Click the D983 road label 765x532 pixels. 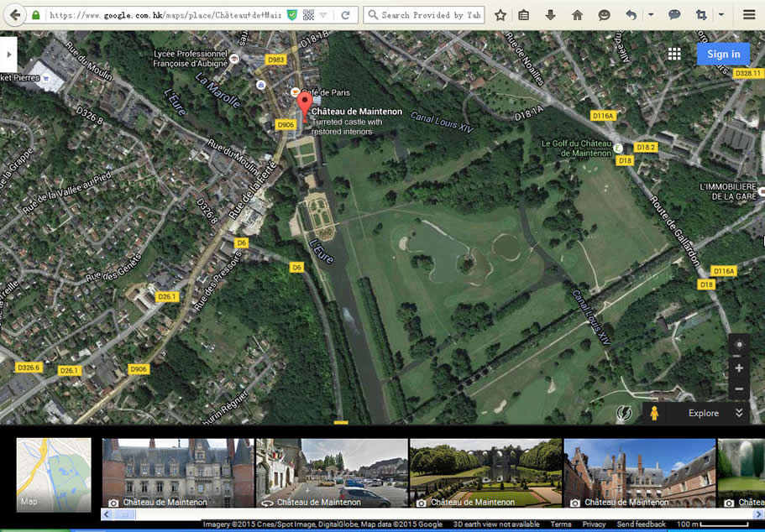(275, 60)
